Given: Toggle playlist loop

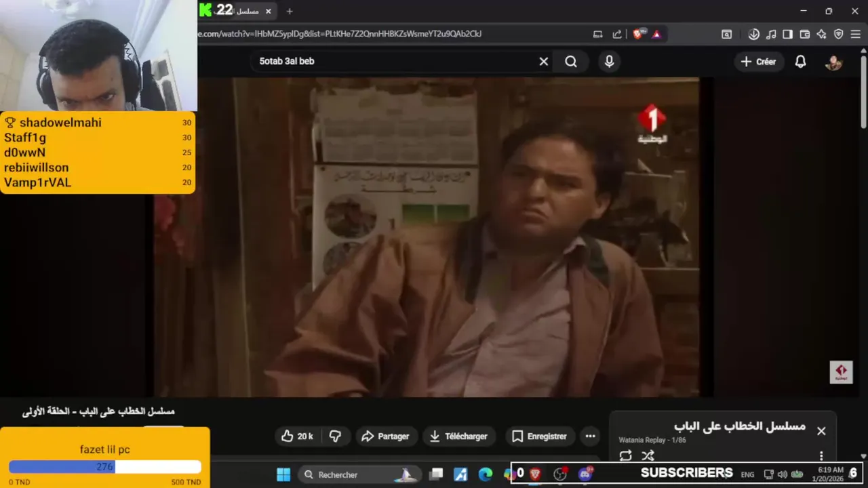Looking at the screenshot, I should tap(625, 455).
